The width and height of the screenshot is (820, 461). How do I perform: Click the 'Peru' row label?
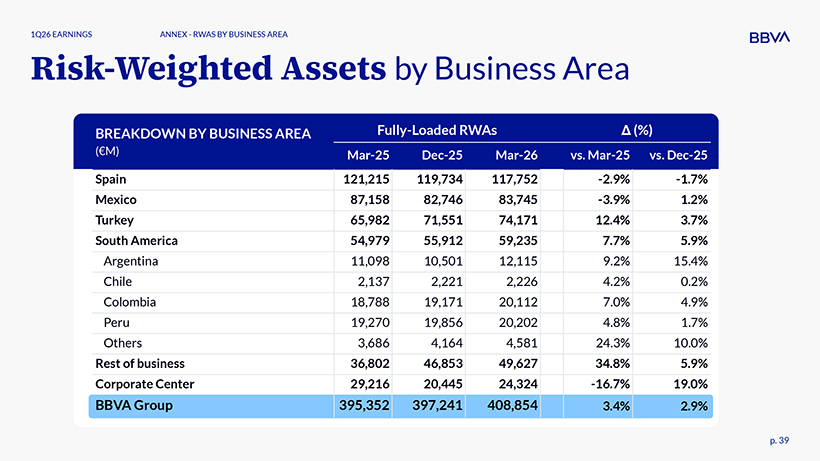click(x=117, y=322)
